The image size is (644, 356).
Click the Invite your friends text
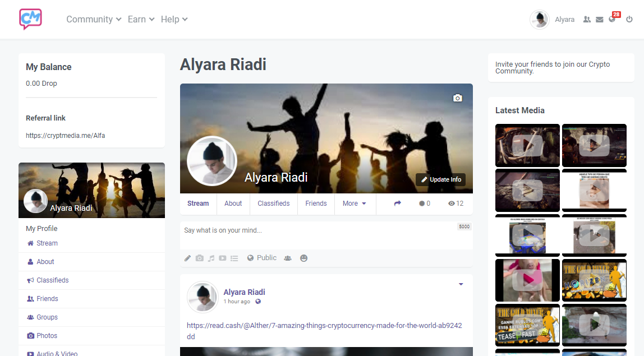click(x=553, y=67)
